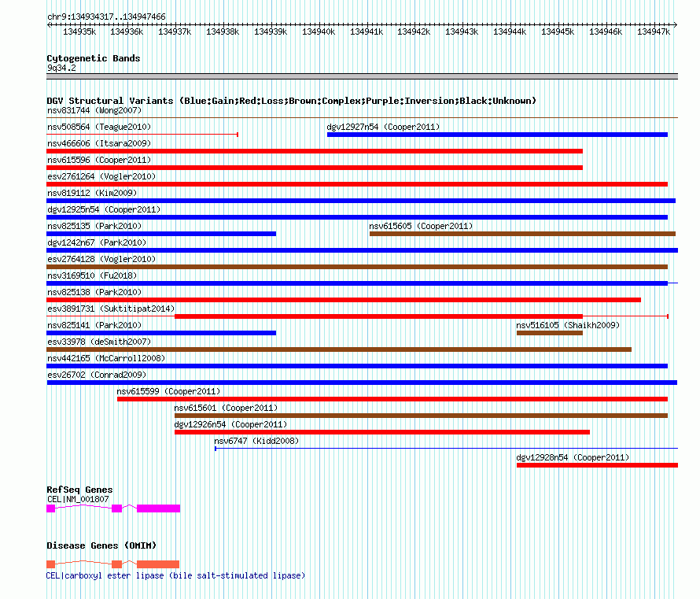Select the nsv615596 (Cooper2011) red loss bar
Viewport: 700px width, 599px height.
tap(315, 168)
